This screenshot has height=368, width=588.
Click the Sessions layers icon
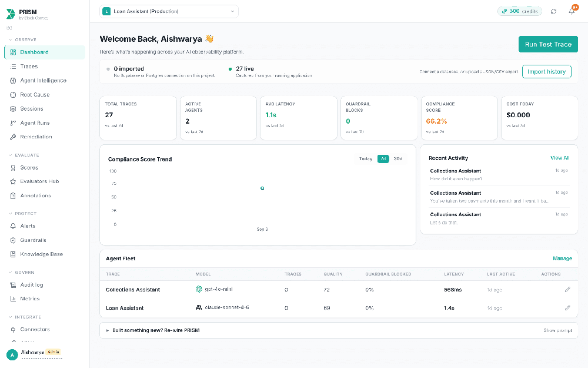(13, 108)
